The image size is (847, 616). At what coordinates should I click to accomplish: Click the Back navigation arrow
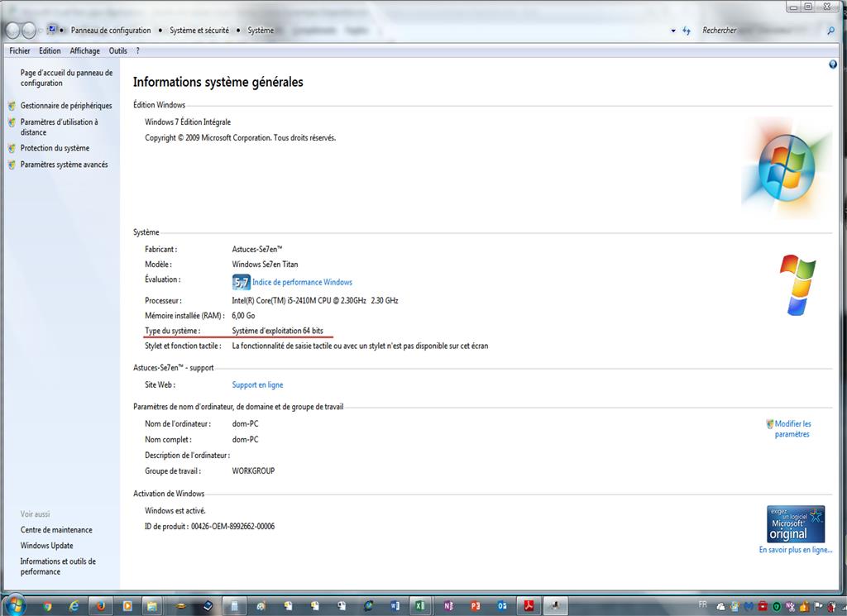coord(13,31)
